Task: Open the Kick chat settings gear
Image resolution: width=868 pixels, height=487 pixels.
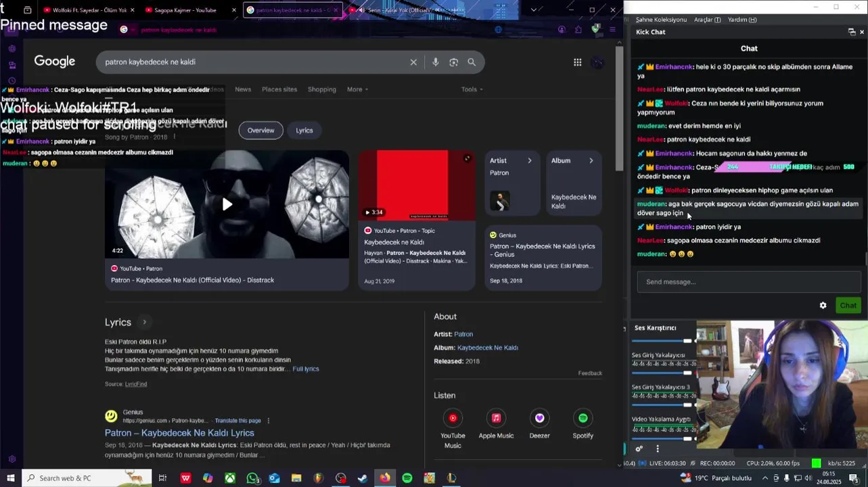Action: [x=823, y=306]
